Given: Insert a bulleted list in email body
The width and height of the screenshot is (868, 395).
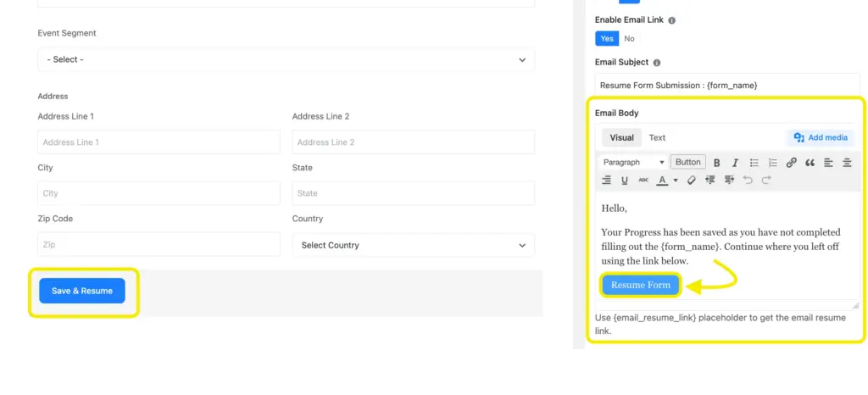Looking at the screenshot, I should pyautogui.click(x=754, y=163).
